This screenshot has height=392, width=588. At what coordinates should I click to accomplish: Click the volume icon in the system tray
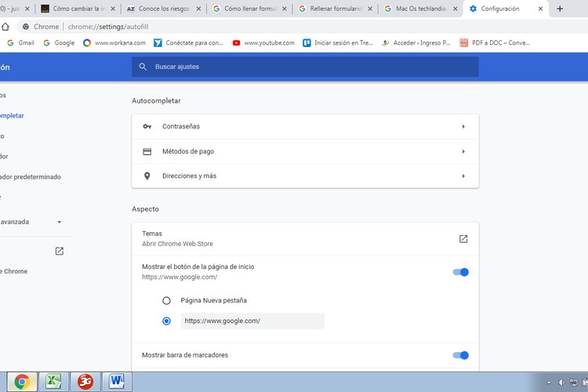point(561,383)
